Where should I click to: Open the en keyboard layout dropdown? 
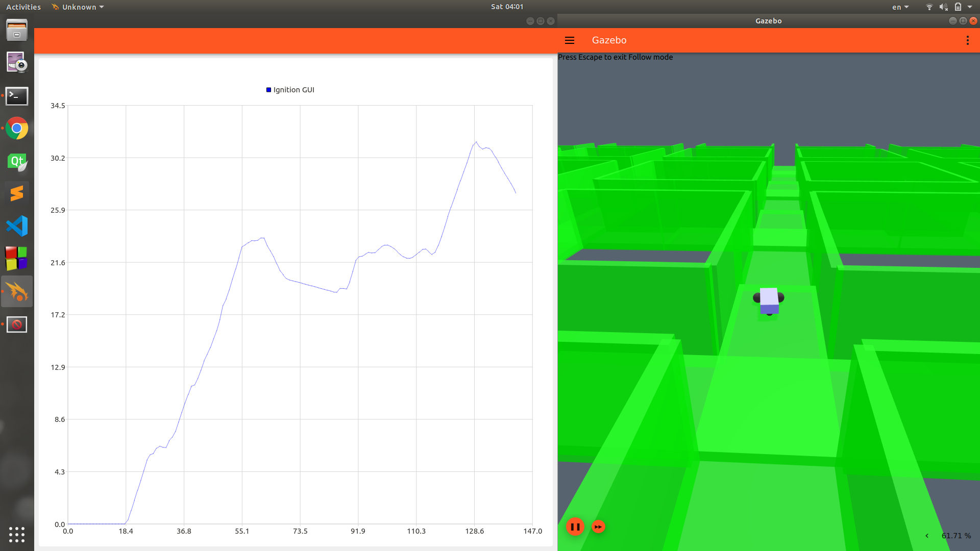[900, 7]
